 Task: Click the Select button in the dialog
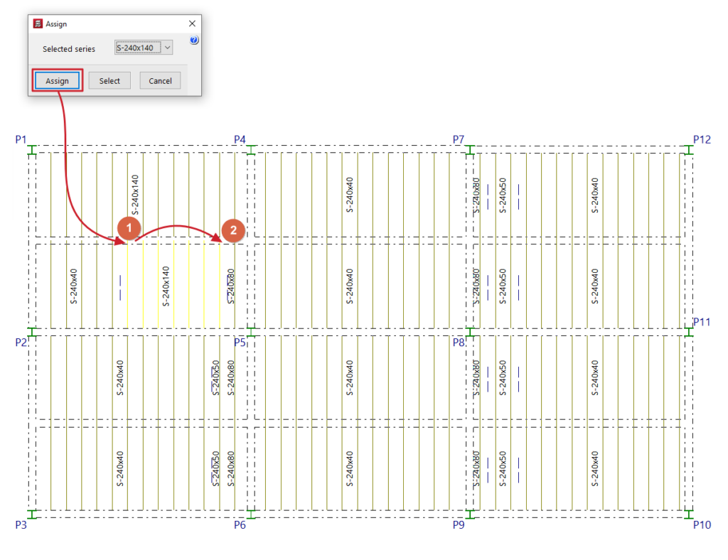(x=109, y=81)
